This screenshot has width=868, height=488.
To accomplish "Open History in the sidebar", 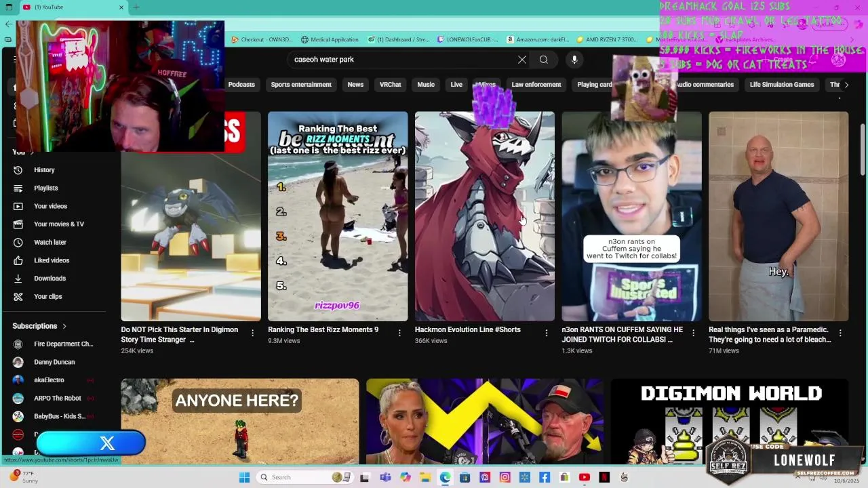I will pos(44,170).
